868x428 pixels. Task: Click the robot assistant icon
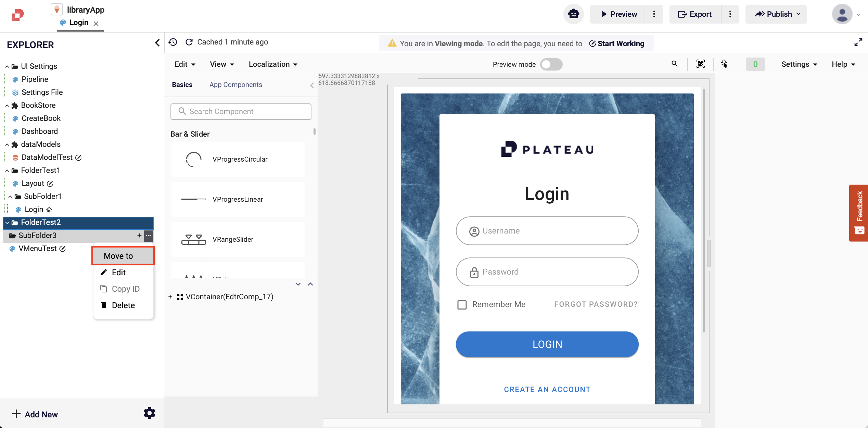[x=573, y=14]
